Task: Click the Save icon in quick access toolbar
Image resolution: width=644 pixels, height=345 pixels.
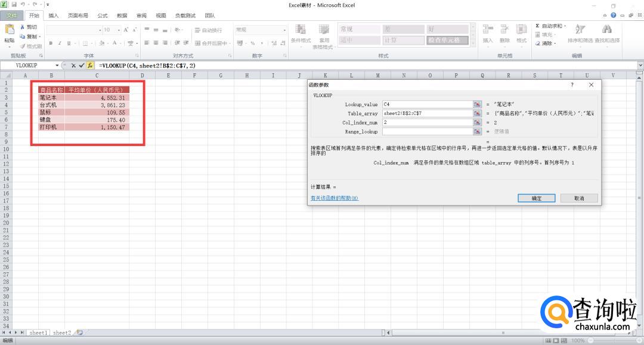Action: click(14, 5)
